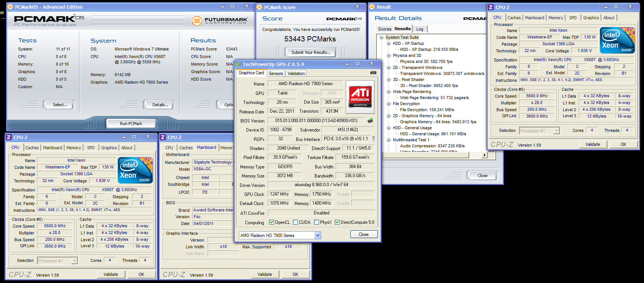Click the Z icon of the CPU-Z Mainboard window
644x283 pixels.
coord(163,137)
